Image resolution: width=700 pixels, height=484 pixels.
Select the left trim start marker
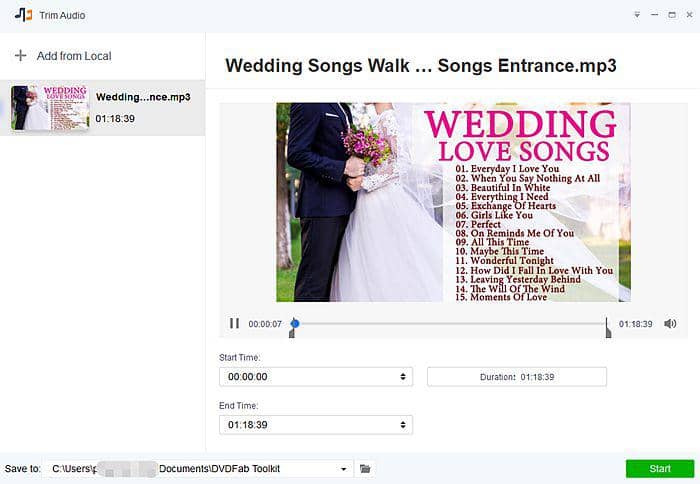[x=291, y=333]
